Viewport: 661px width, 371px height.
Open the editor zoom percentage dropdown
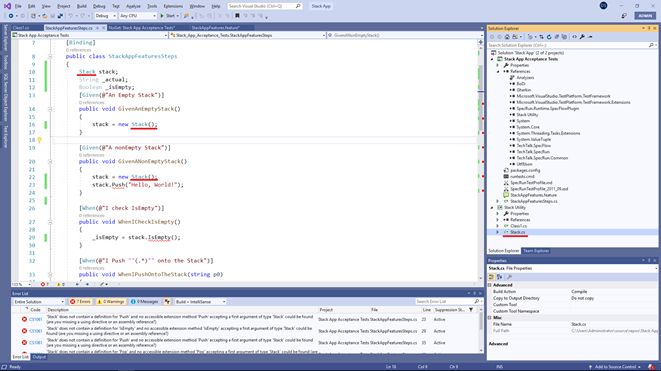pyautogui.click(x=21, y=285)
